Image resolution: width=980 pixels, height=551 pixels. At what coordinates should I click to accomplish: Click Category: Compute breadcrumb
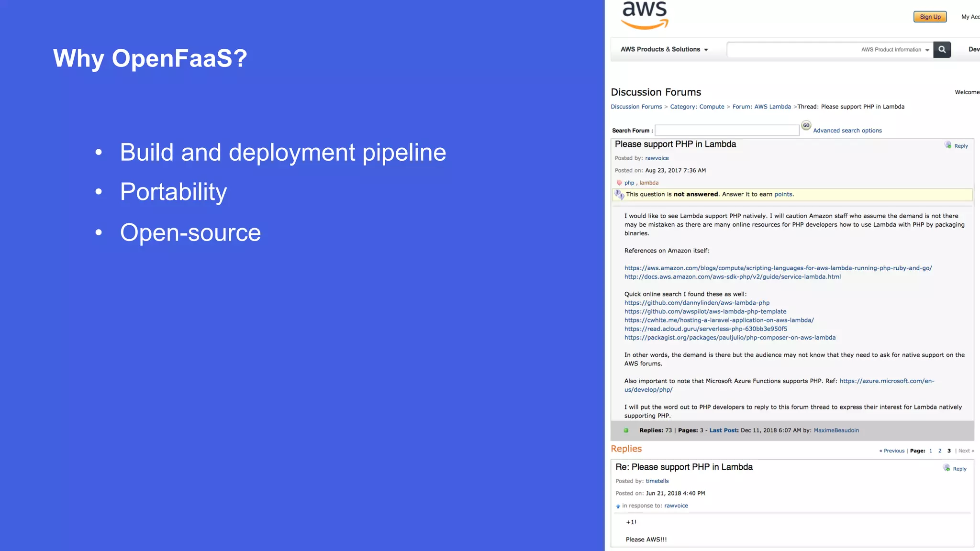pyautogui.click(x=697, y=107)
